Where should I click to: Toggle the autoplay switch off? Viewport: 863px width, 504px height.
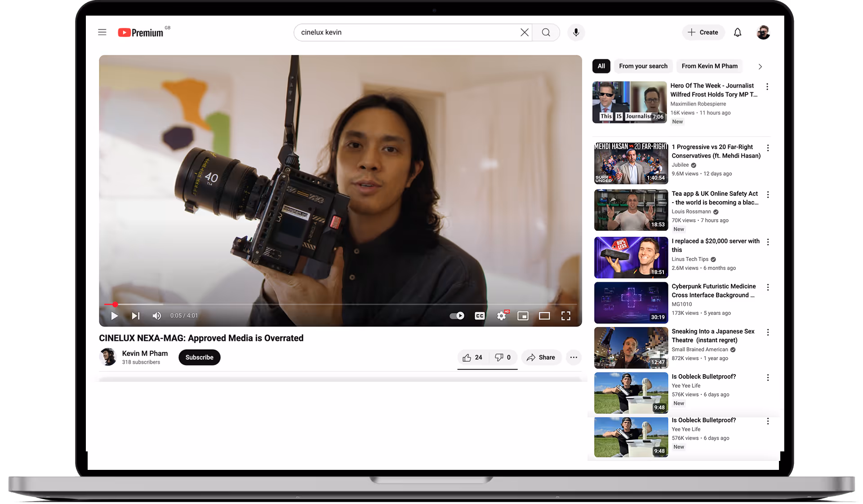[457, 316]
